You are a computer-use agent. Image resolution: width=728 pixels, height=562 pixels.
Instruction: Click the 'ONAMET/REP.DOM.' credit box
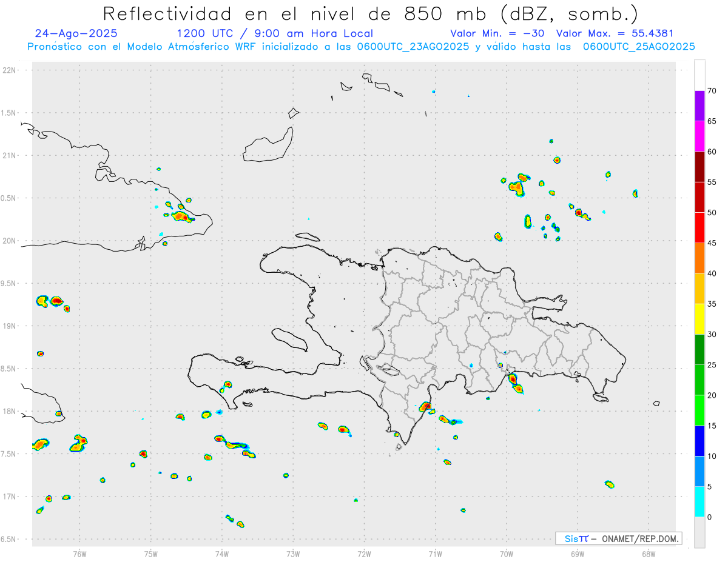pyautogui.click(x=618, y=538)
